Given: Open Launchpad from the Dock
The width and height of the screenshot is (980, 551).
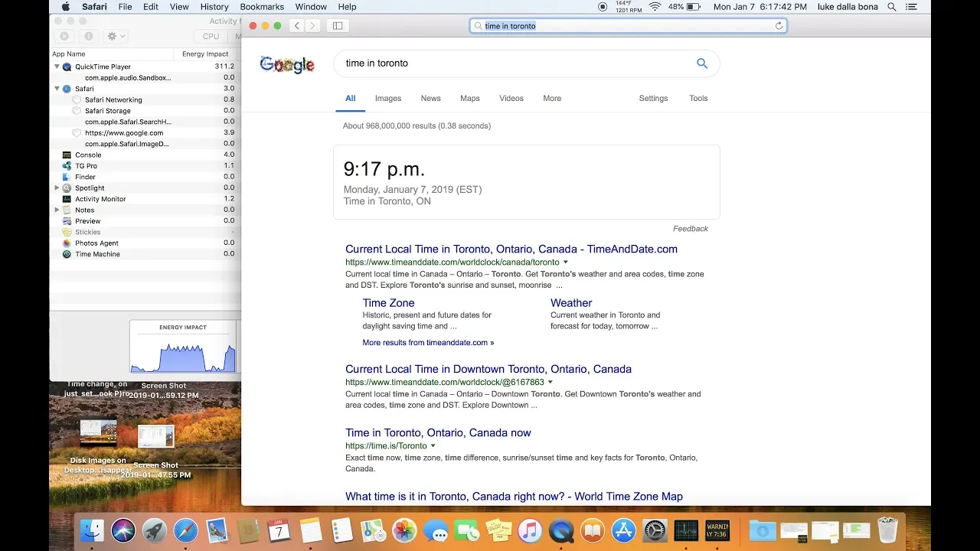Looking at the screenshot, I should pos(155,530).
